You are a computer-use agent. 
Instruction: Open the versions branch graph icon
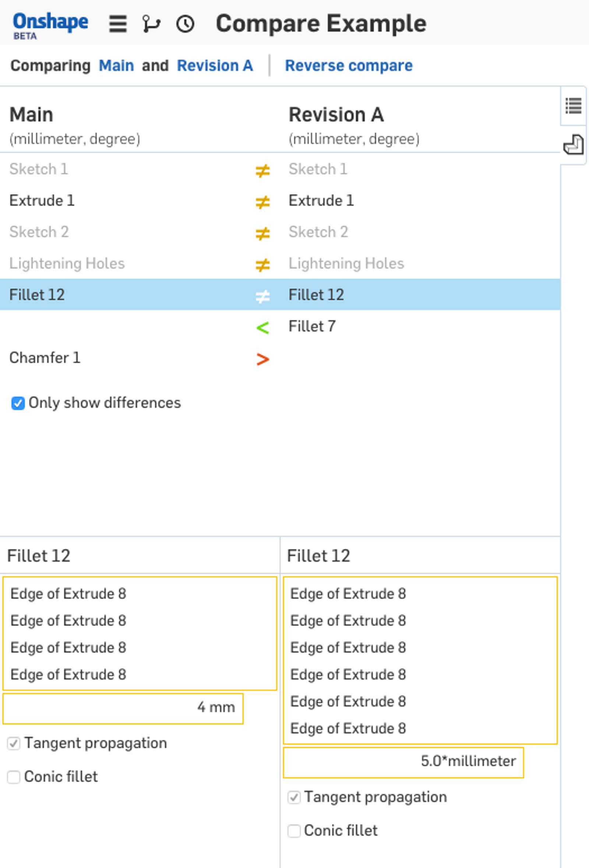click(x=151, y=24)
